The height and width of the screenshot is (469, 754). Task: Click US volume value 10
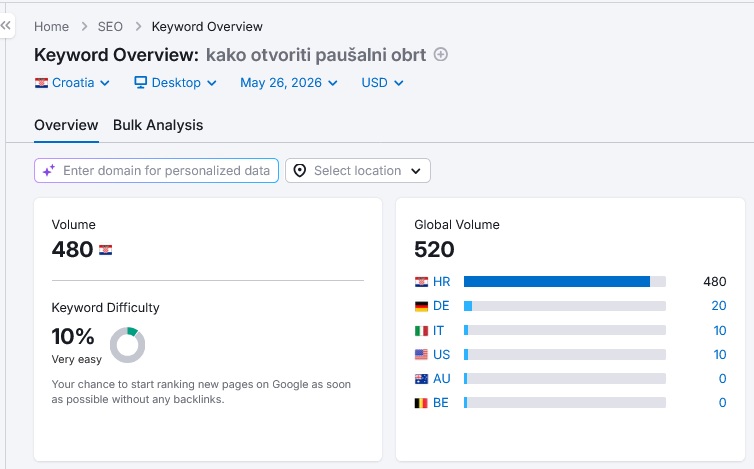point(720,355)
